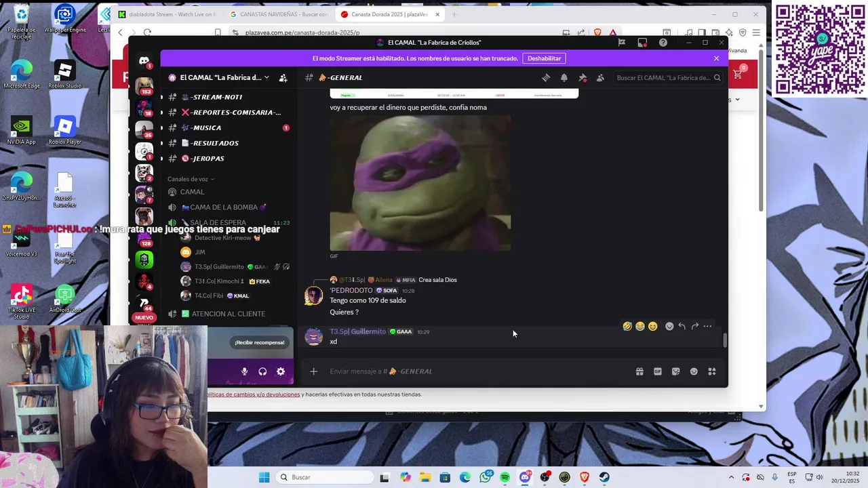This screenshot has width=868, height=488.
Task: Open a new browser tab
Action: (x=454, y=14)
